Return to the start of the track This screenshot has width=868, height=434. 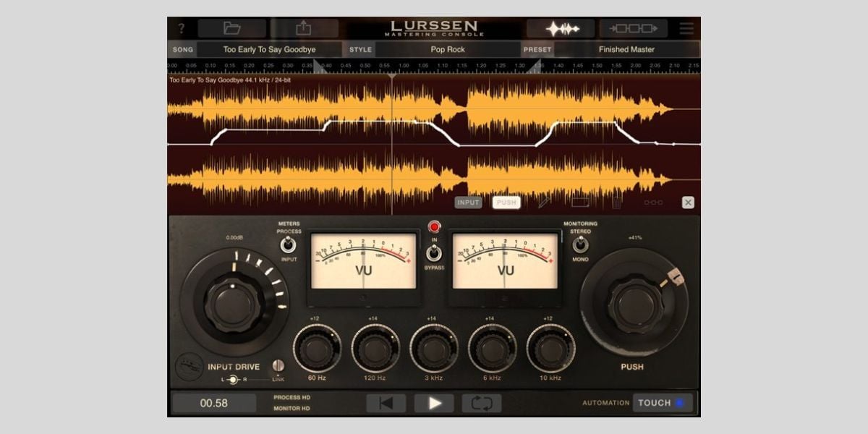point(386,403)
